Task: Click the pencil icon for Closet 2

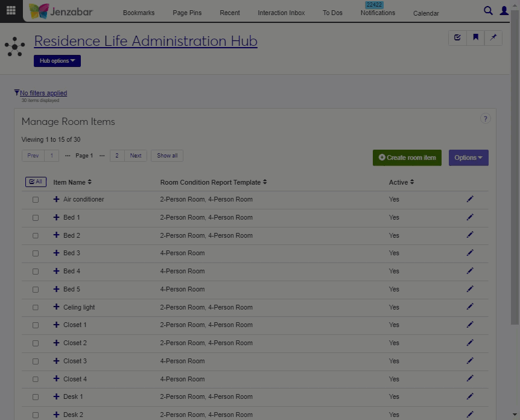Action: 470,343
